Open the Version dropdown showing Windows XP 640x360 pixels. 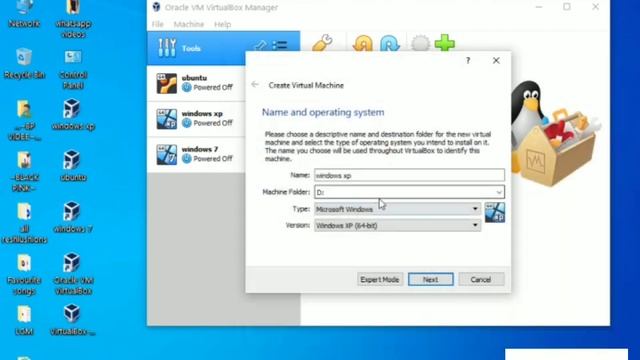[397, 225]
